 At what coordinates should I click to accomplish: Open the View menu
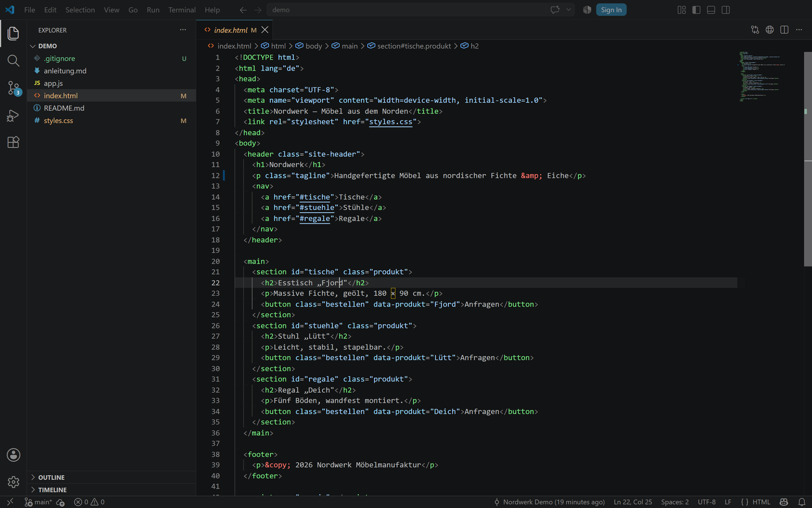pos(112,10)
